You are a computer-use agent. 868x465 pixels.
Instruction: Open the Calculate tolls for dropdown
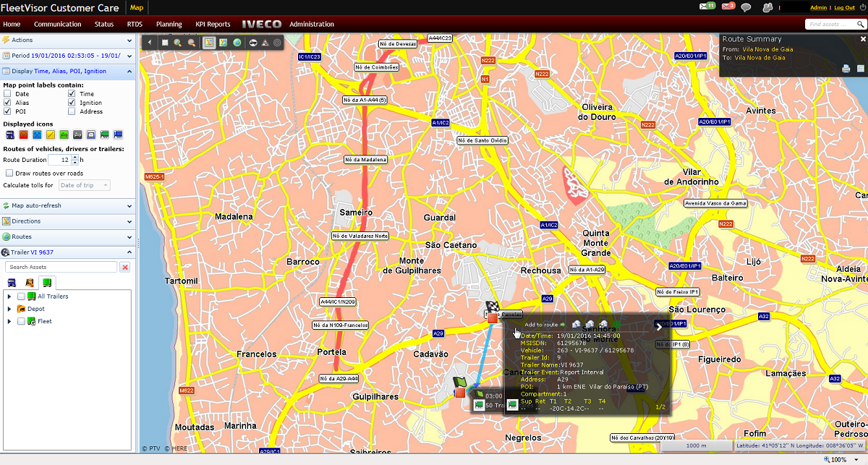point(84,186)
